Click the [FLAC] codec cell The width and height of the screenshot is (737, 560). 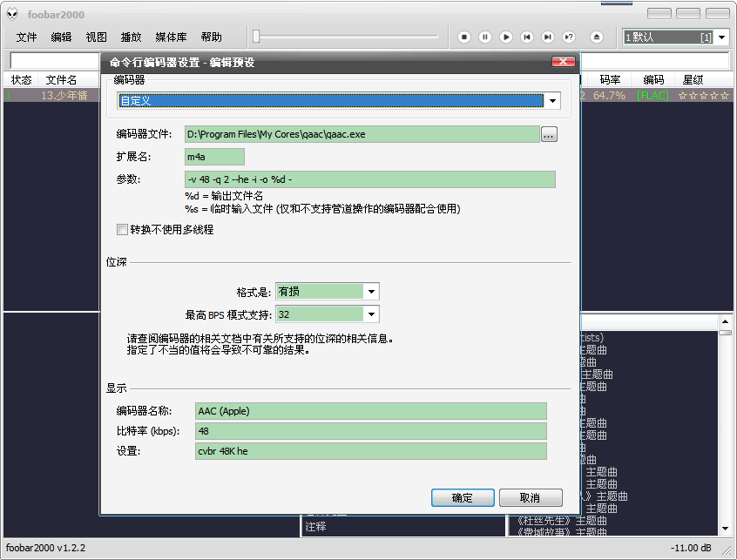tap(652, 96)
